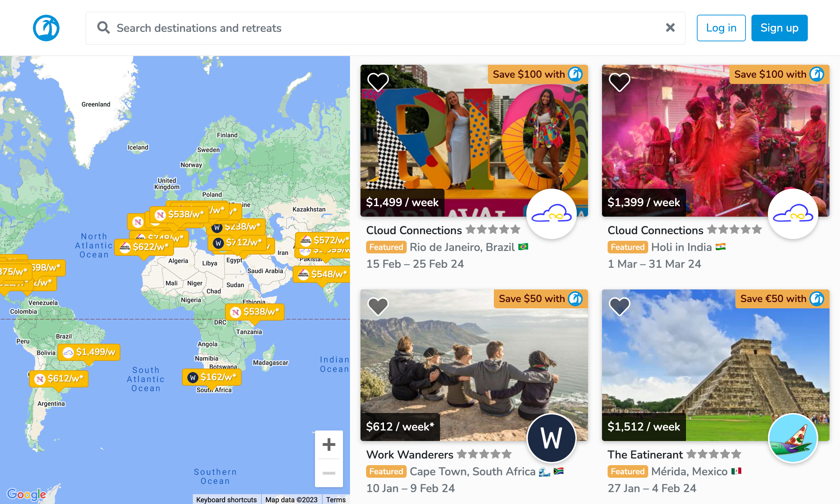This screenshot has height=504, width=840.
Task: Select the $622/w* marker off North Africa
Action: (x=144, y=247)
